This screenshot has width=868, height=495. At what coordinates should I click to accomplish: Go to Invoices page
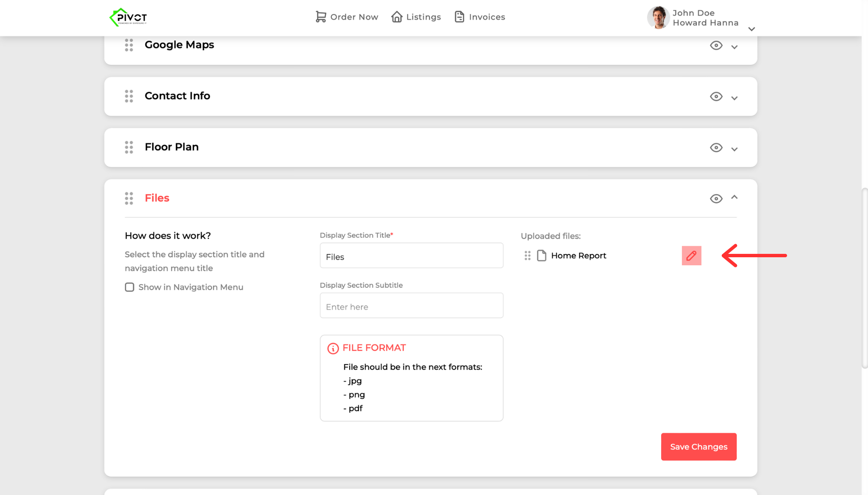tap(480, 17)
